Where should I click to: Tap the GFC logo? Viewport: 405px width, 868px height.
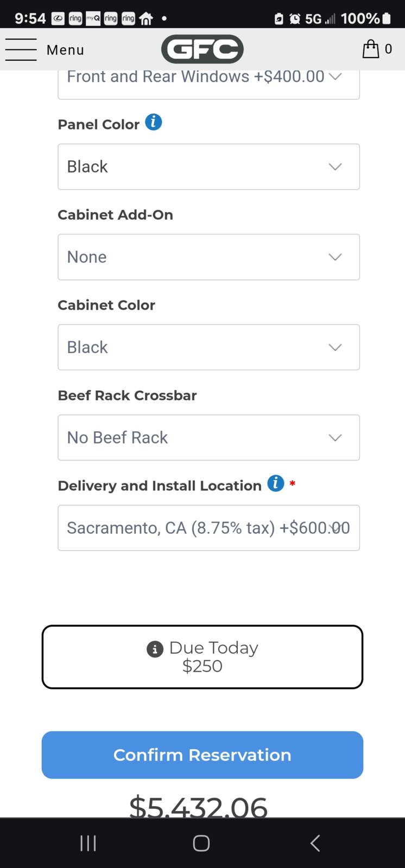(202, 49)
